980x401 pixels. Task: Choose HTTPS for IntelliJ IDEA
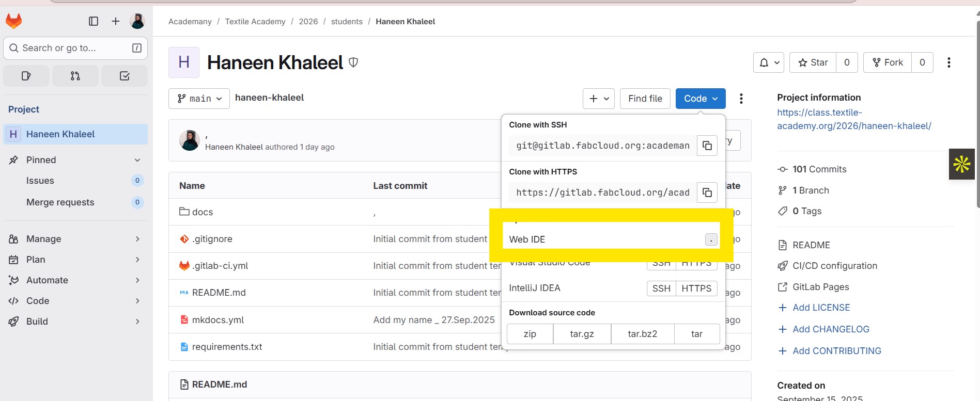pos(696,288)
